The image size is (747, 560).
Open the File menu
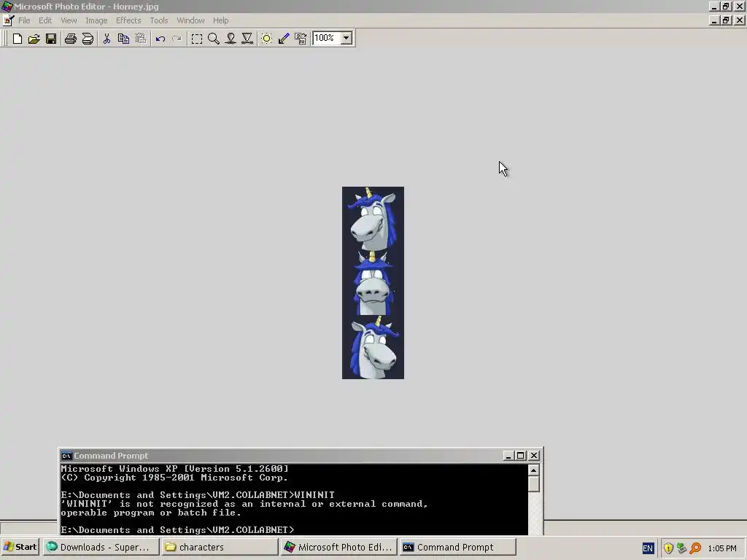click(24, 20)
